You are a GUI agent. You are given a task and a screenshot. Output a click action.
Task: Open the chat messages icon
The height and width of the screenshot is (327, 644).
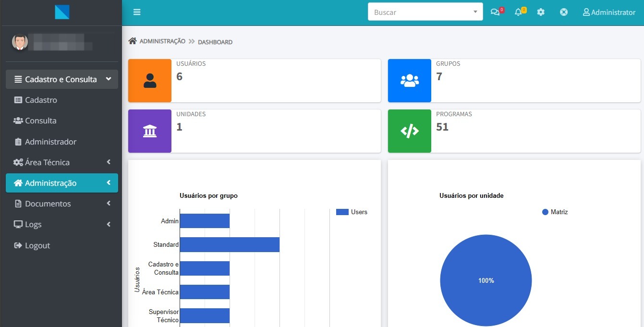[495, 12]
